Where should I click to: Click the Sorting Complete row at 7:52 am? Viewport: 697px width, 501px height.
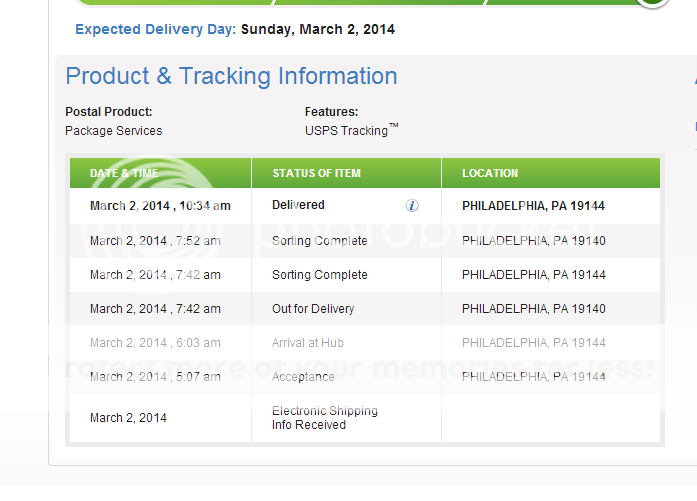coord(365,240)
